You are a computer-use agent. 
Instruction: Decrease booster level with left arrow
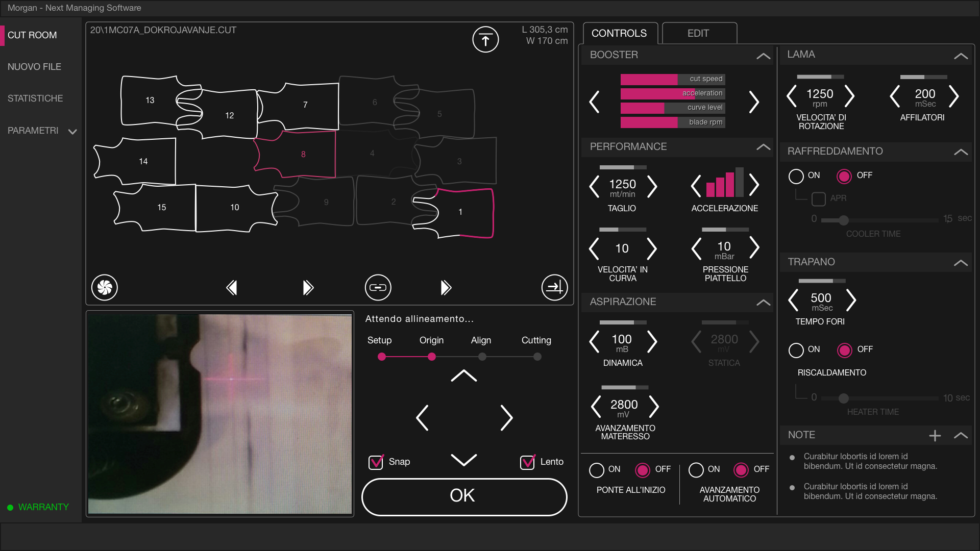pyautogui.click(x=594, y=102)
